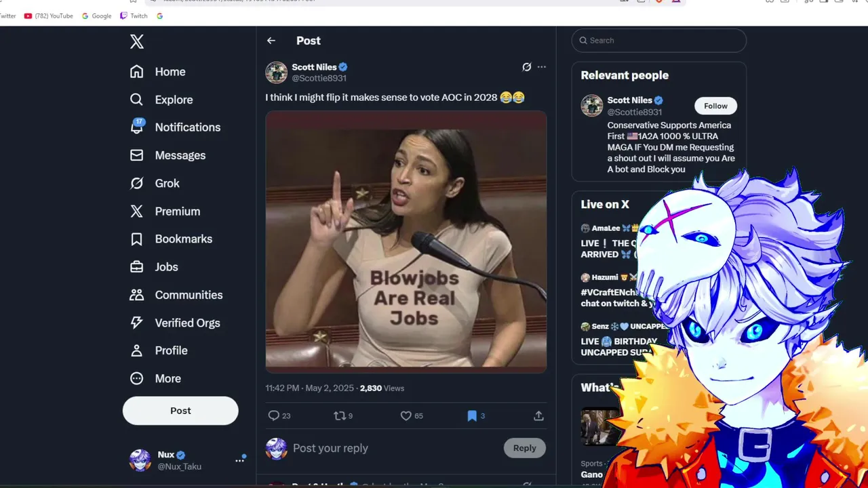Click the 2,830 Views count
The width and height of the screenshot is (868, 488).
382,388
